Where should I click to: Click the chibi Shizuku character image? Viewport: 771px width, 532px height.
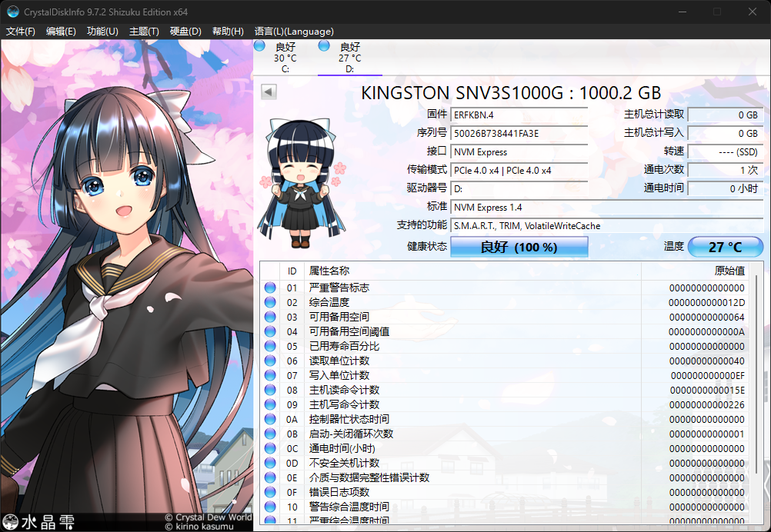[x=302, y=184]
